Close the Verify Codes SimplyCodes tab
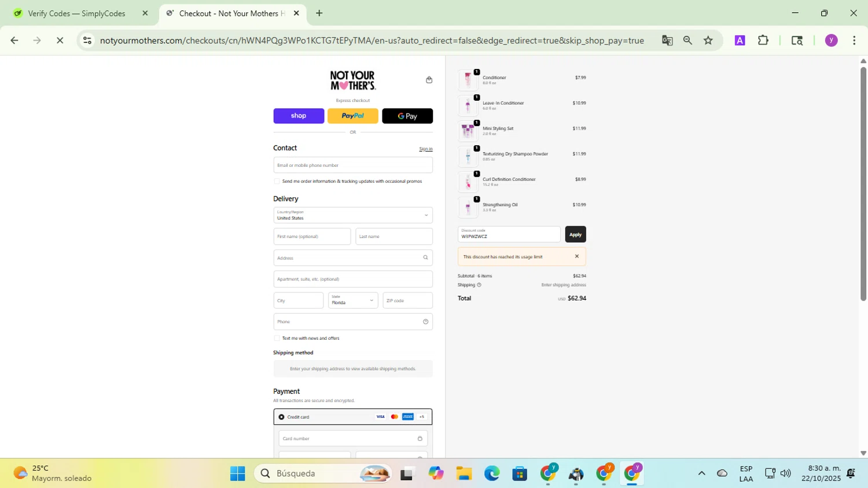The height and width of the screenshot is (488, 868). point(145,13)
